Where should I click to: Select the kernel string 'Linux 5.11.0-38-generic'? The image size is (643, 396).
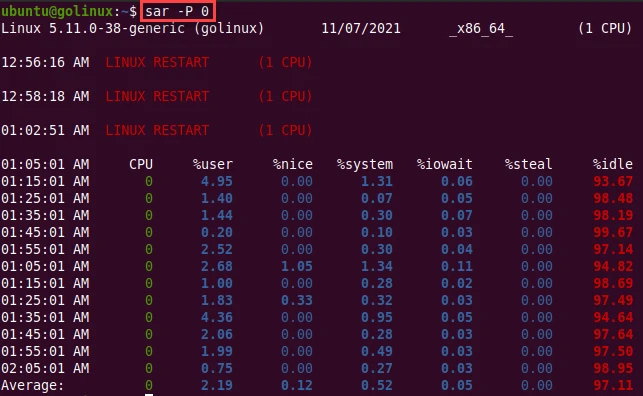[x=93, y=28]
